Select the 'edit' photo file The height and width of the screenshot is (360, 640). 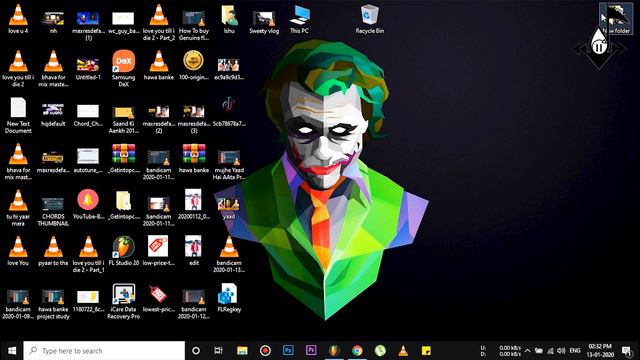193,246
